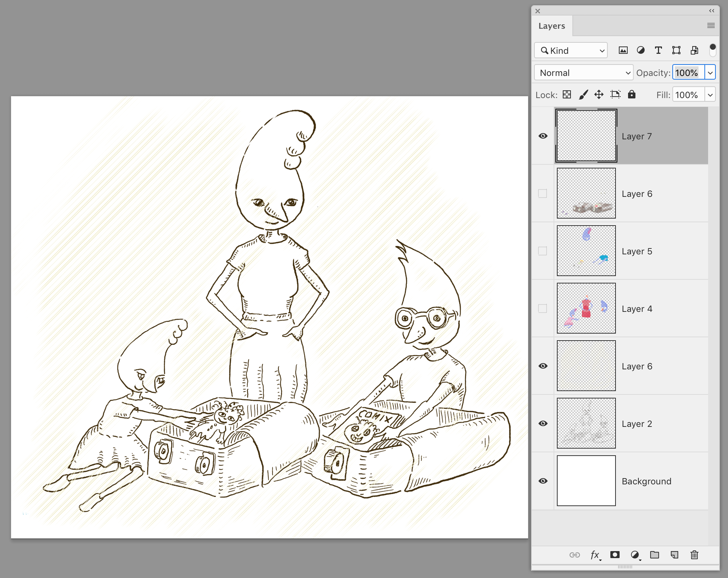Hide Layer 2 with its eye icon

[x=543, y=424]
